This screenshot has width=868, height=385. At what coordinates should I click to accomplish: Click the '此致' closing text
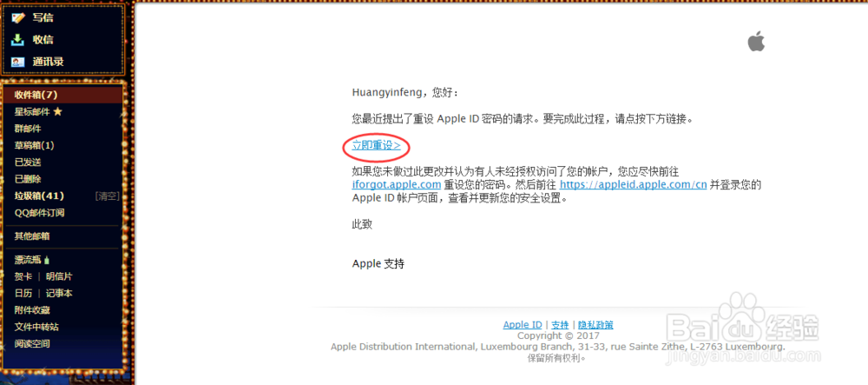pyautogui.click(x=362, y=225)
